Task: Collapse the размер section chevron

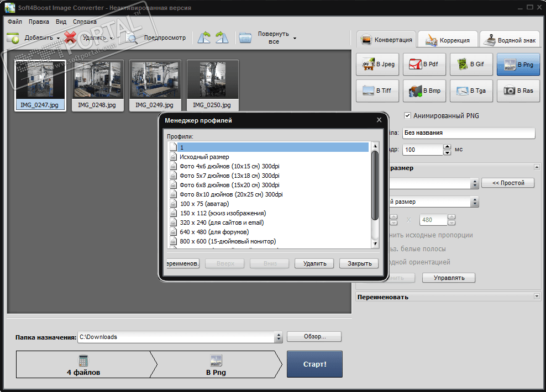Action: [537, 167]
